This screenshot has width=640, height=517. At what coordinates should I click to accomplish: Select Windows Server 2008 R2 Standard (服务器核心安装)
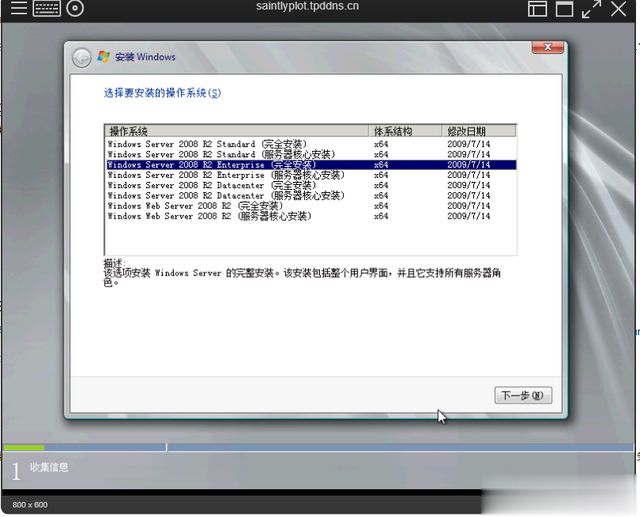click(311, 154)
